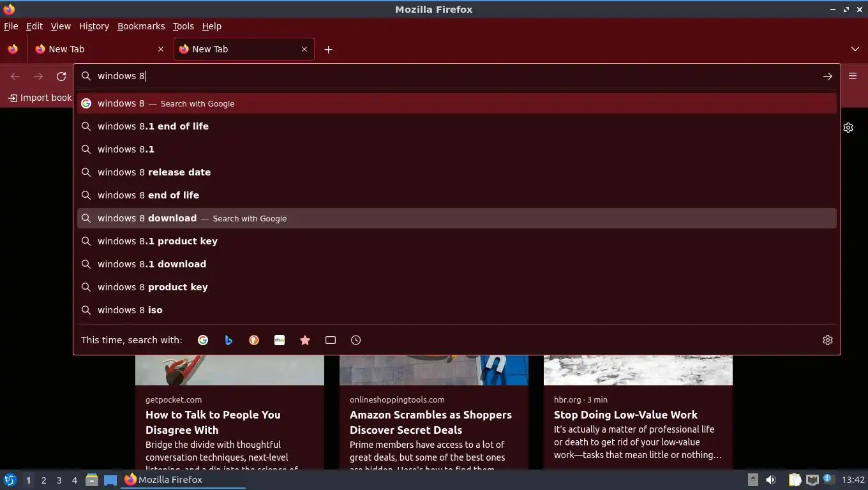868x490 pixels.
Task: Open the Firefox application hamburger menu
Action: 853,76
